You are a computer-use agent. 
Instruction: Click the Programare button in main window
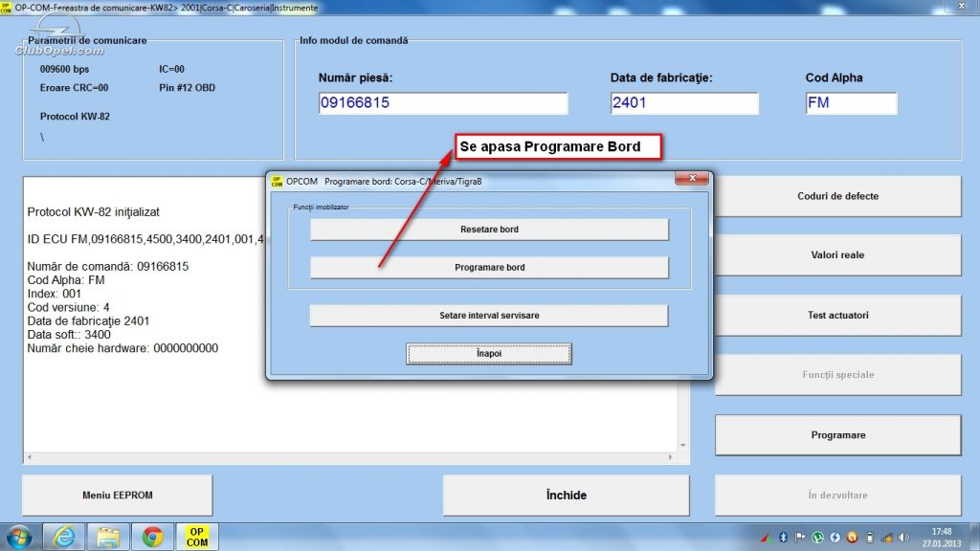tap(838, 435)
